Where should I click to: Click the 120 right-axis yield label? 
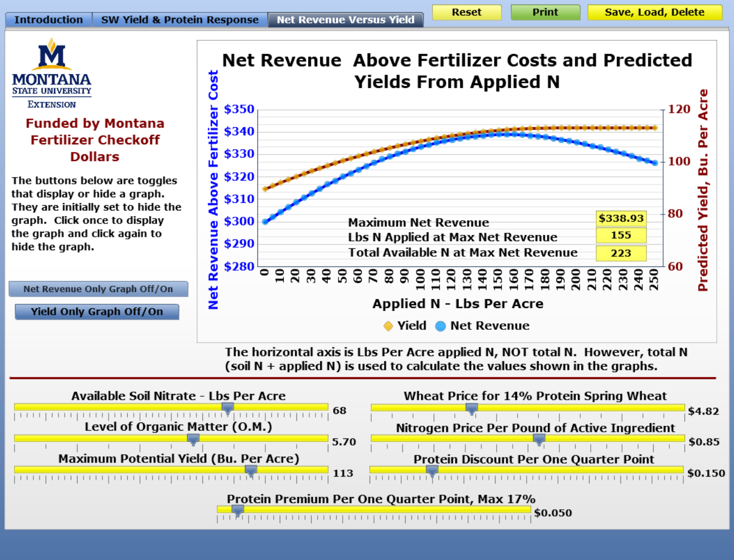679,109
